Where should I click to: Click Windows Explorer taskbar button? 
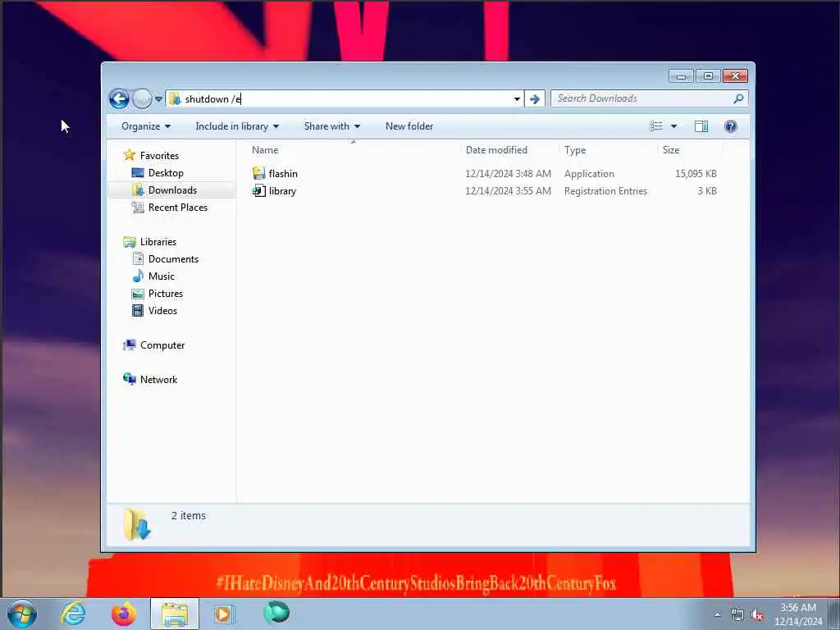(174, 614)
